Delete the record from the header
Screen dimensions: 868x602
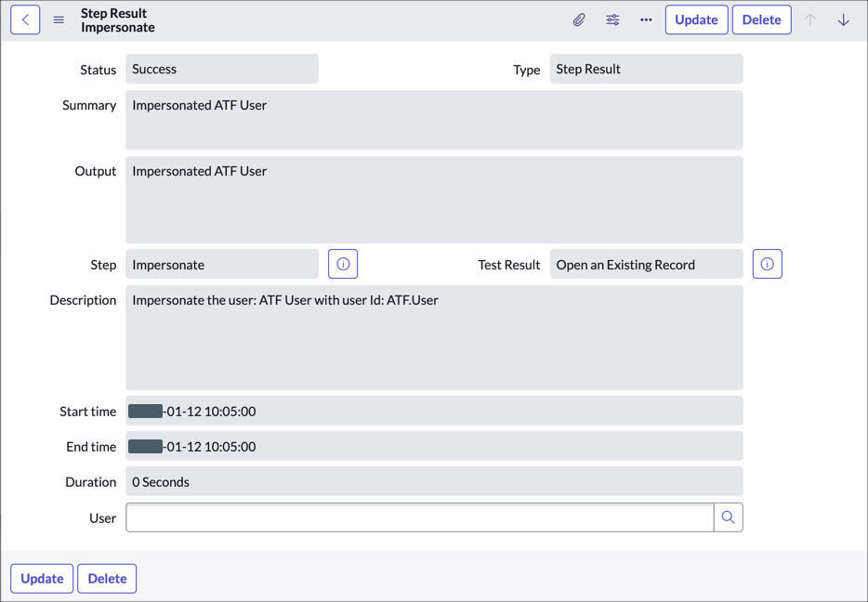[x=761, y=19]
